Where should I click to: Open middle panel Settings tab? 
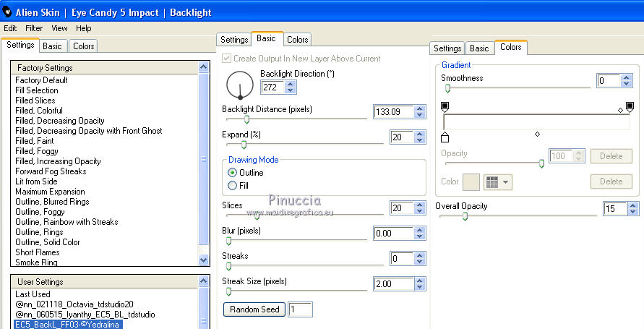click(234, 40)
